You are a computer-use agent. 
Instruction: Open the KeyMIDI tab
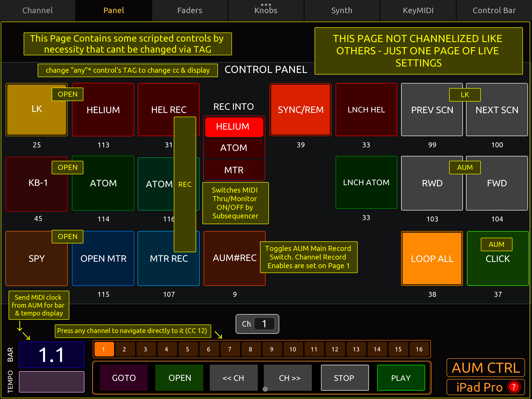point(418,10)
